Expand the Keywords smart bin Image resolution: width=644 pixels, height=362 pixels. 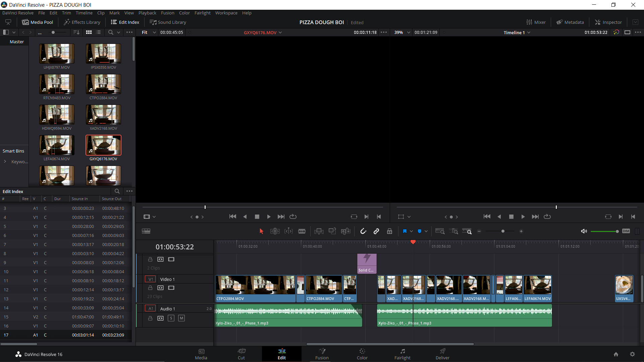click(x=5, y=162)
